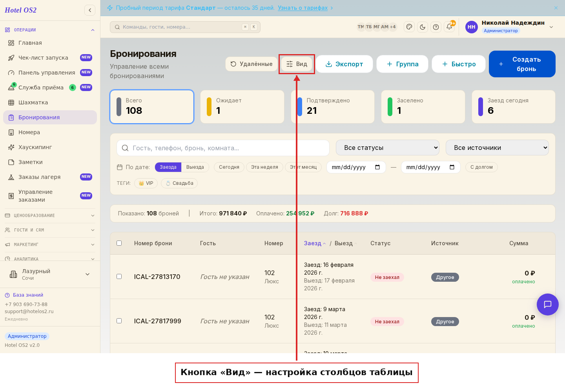Check booking ICAL-27813170 checkbox
The image size is (565, 392).
click(119, 277)
